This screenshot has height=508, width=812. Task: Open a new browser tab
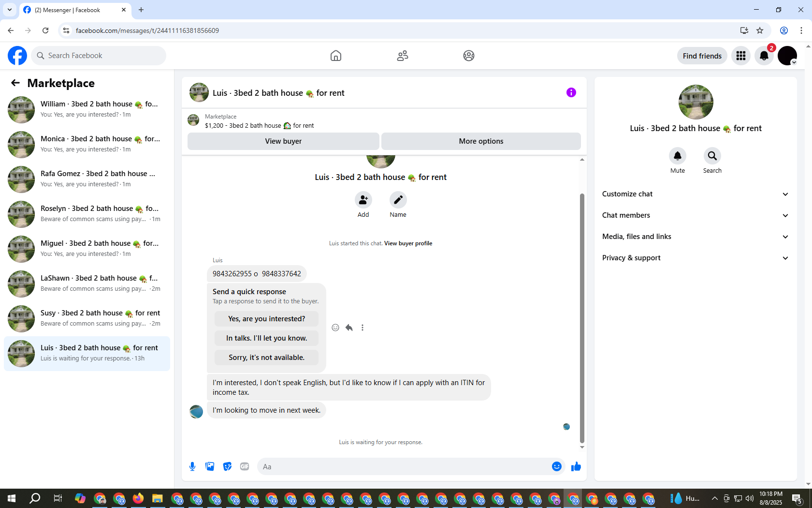click(x=141, y=10)
